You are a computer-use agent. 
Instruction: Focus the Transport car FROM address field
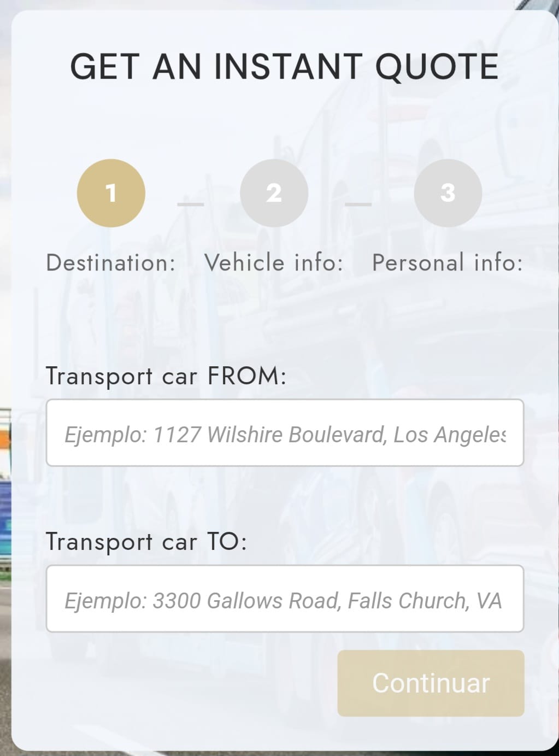285,433
